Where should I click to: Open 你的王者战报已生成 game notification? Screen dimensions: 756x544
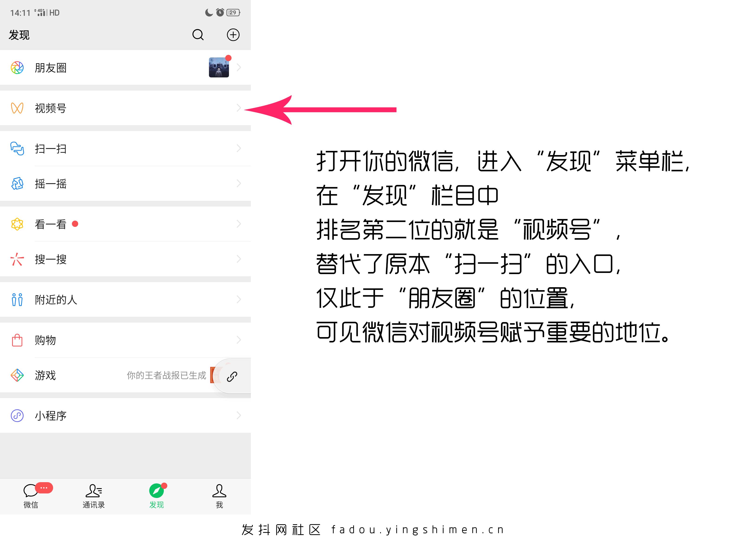167,375
